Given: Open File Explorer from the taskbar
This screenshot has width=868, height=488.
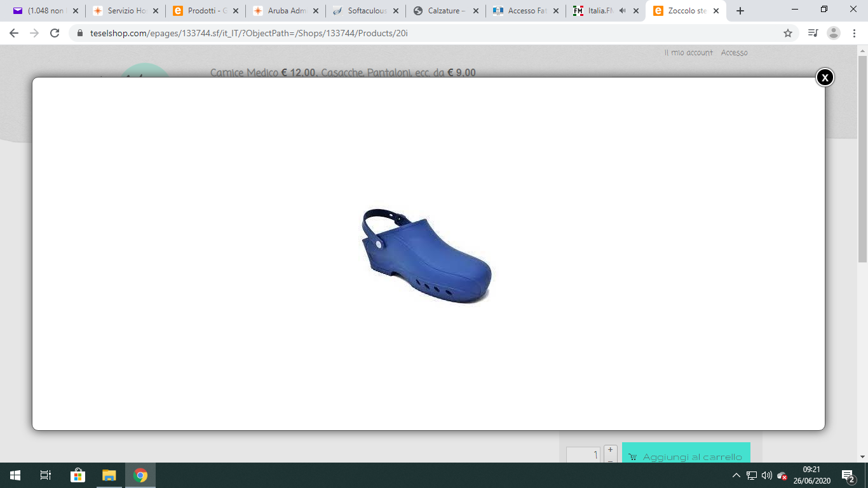Looking at the screenshot, I should point(109,475).
